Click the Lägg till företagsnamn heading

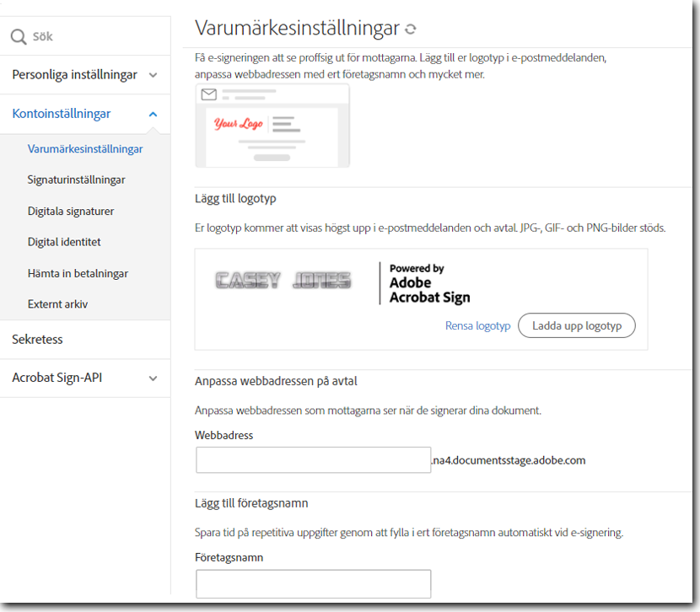pos(251,503)
